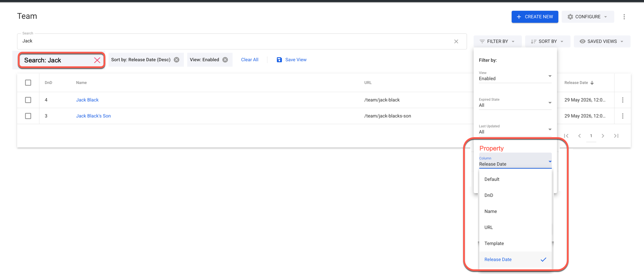Check the Jack Black row checkbox
The image size is (644, 274).
(x=28, y=100)
